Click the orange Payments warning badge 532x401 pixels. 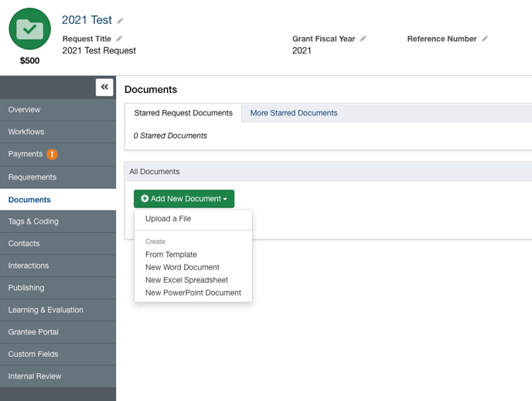click(52, 154)
